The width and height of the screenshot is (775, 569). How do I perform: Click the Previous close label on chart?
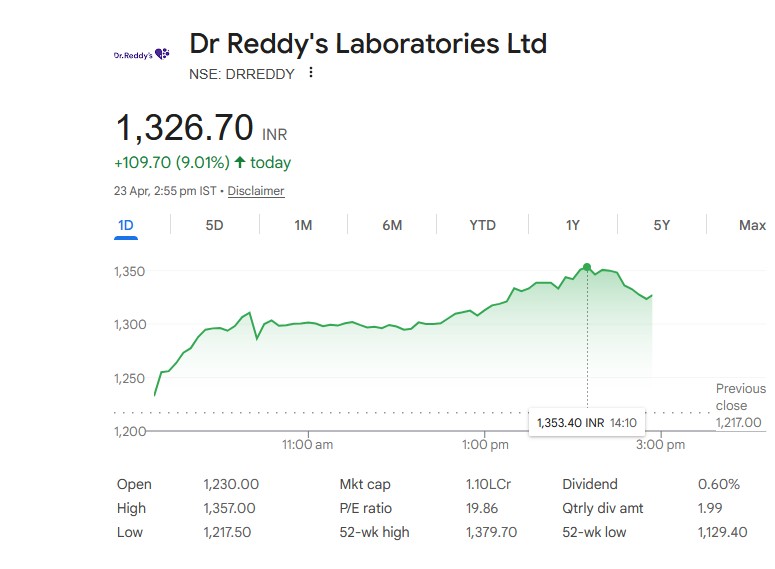click(740, 397)
